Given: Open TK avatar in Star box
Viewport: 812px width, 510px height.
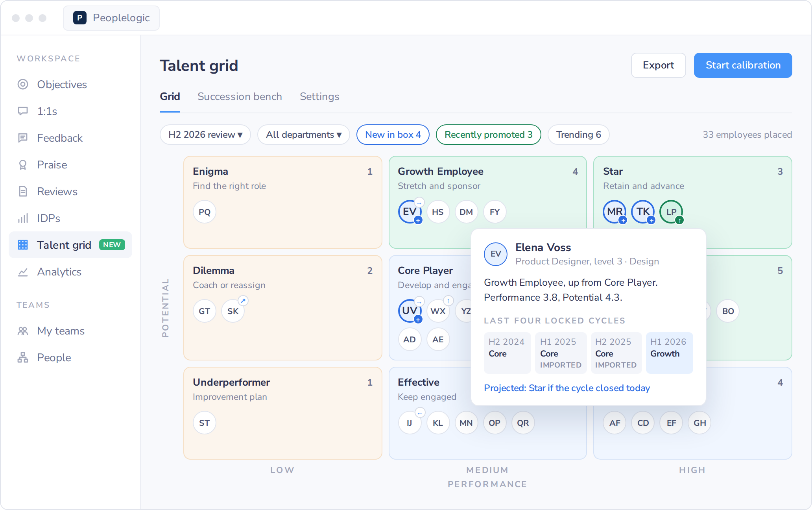Looking at the screenshot, I should point(643,212).
